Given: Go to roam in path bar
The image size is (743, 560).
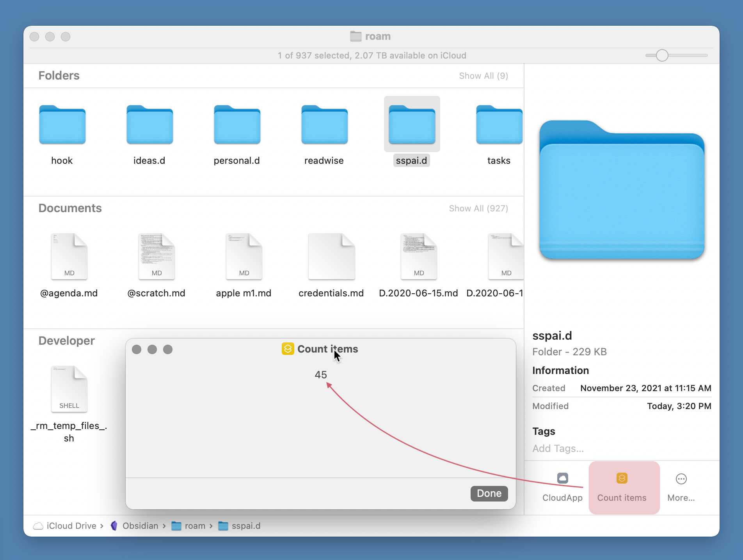Looking at the screenshot, I should point(188,526).
